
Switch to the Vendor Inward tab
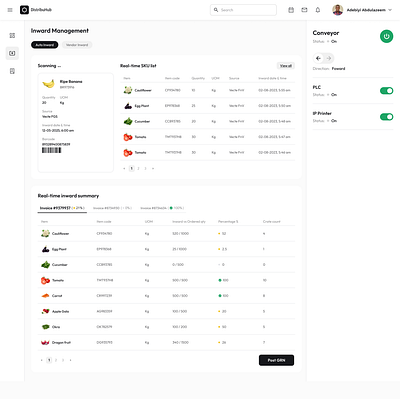(x=77, y=45)
